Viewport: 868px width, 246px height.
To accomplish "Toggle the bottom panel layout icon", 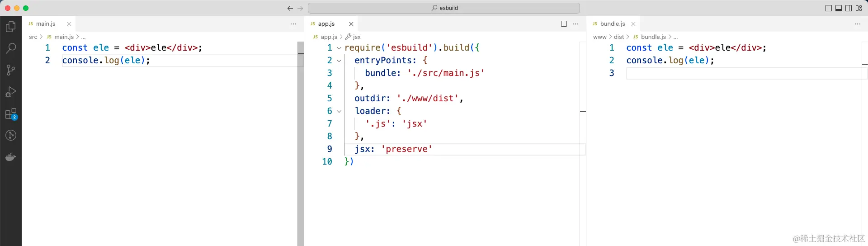I will click(x=839, y=8).
